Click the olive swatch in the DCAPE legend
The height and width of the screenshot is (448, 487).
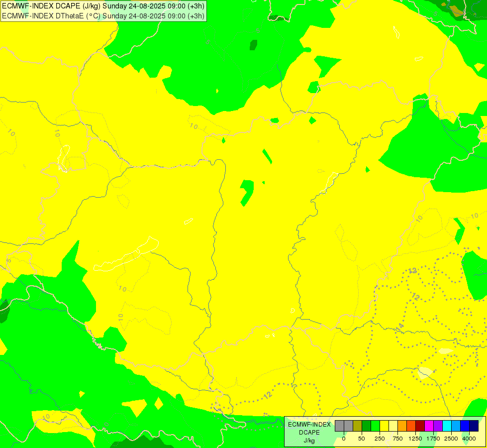(x=358, y=426)
